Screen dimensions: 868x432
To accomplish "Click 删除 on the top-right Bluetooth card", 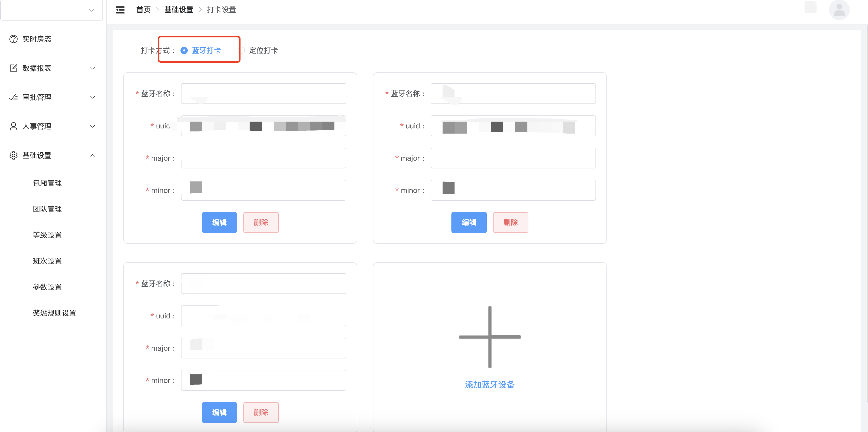I will [x=510, y=222].
